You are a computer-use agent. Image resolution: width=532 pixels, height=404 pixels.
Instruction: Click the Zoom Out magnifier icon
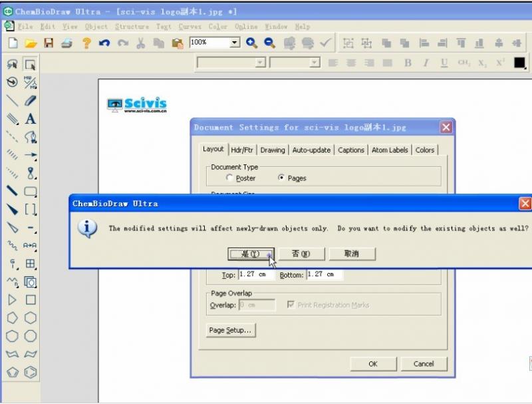coord(270,43)
